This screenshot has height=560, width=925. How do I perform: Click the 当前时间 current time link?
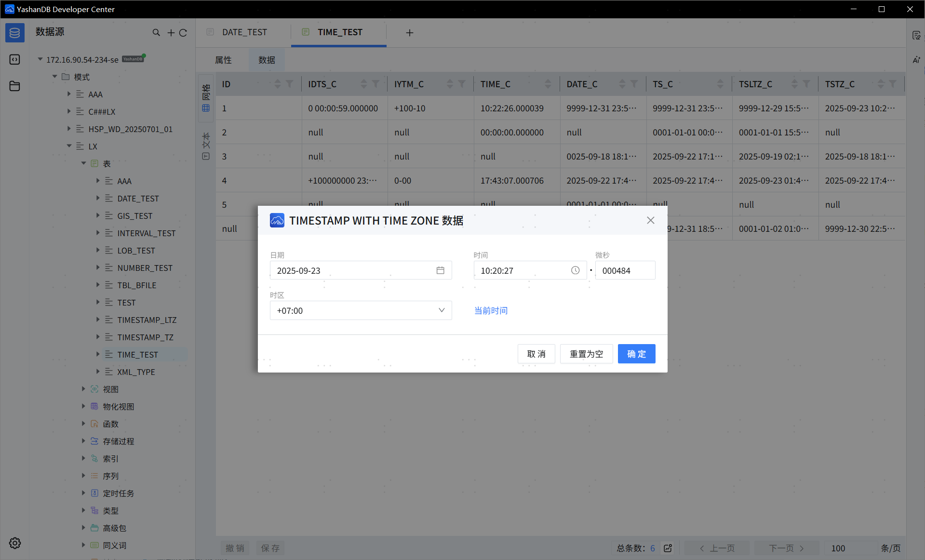[491, 310]
